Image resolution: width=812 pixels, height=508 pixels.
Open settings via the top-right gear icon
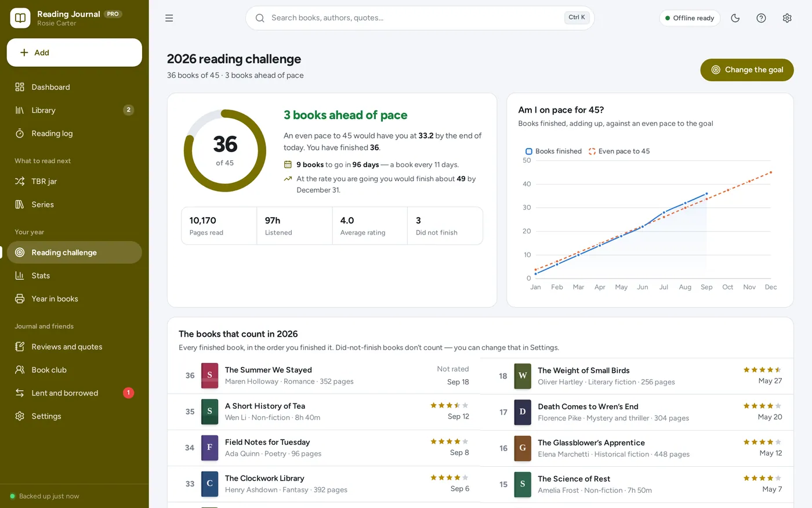click(787, 18)
